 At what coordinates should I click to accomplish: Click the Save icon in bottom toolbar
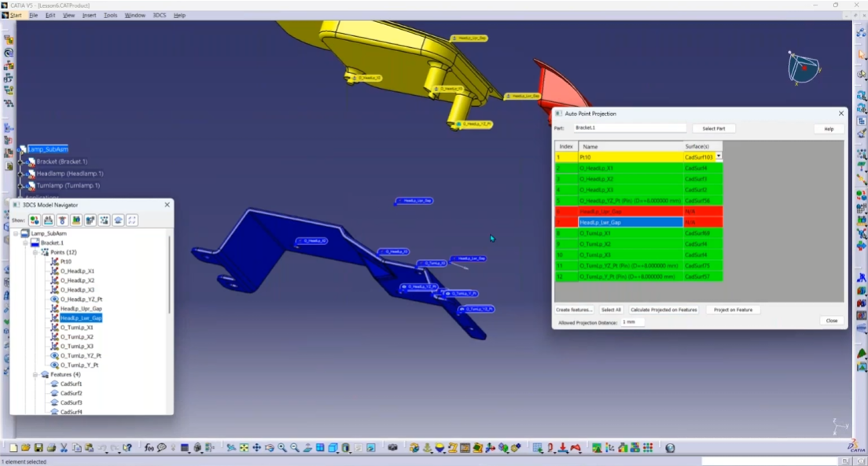(x=39, y=448)
